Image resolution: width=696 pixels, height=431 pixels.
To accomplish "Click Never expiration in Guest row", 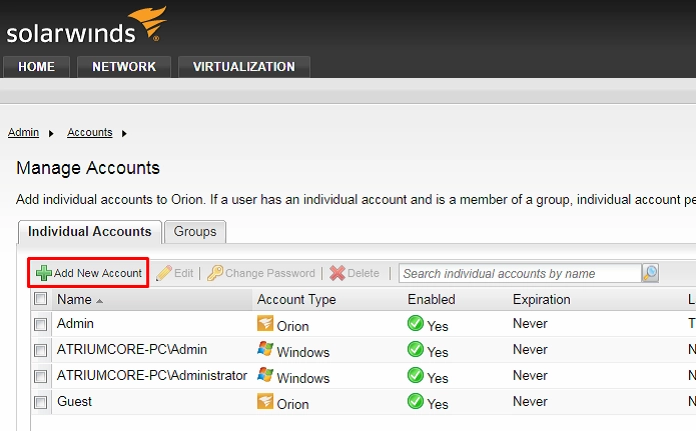I will click(x=530, y=401).
